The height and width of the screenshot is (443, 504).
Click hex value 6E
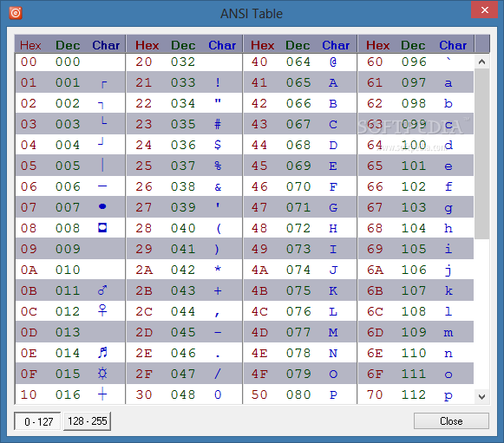(375, 353)
